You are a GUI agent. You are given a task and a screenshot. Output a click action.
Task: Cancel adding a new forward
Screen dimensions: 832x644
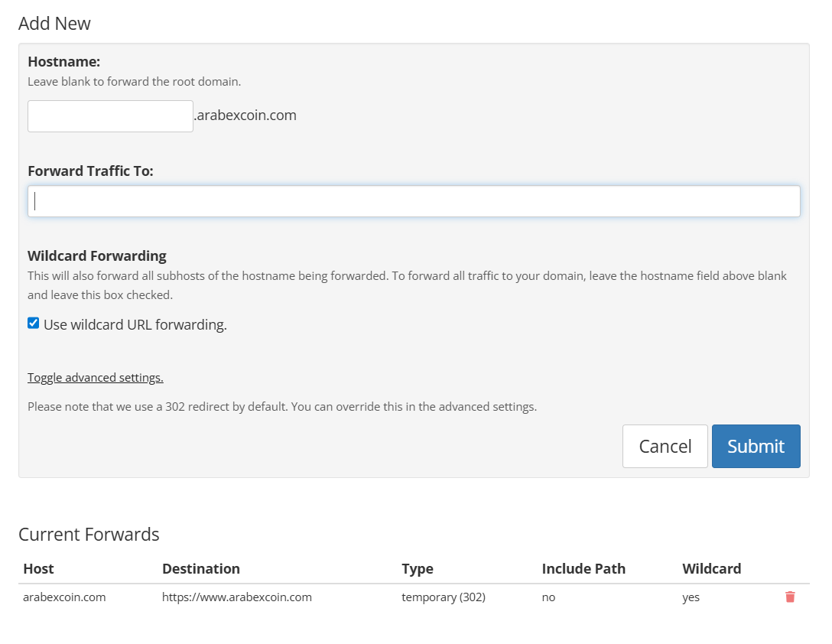point(665,446)
